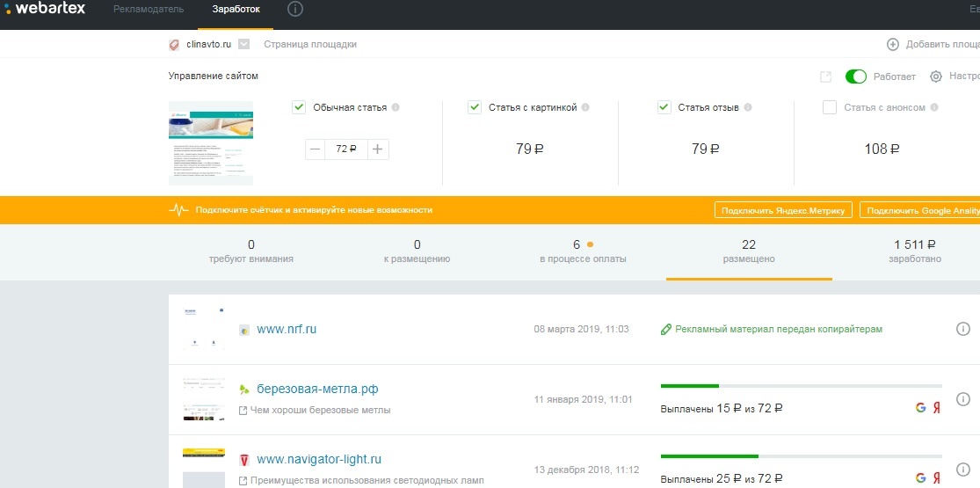Open the 'Страница площадки' link
The height and width of the screenshot is (488, 980).
coord(310,45)
